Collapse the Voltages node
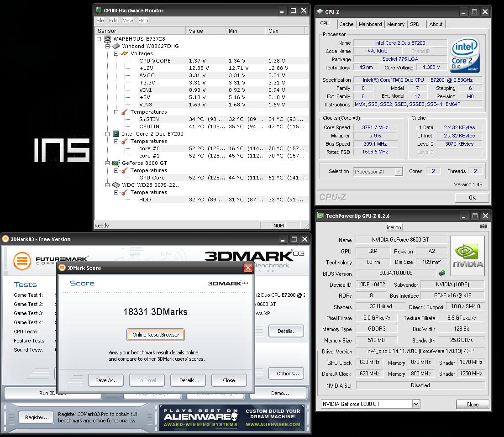Screen dimensions: 504x437 coord(116,53)
